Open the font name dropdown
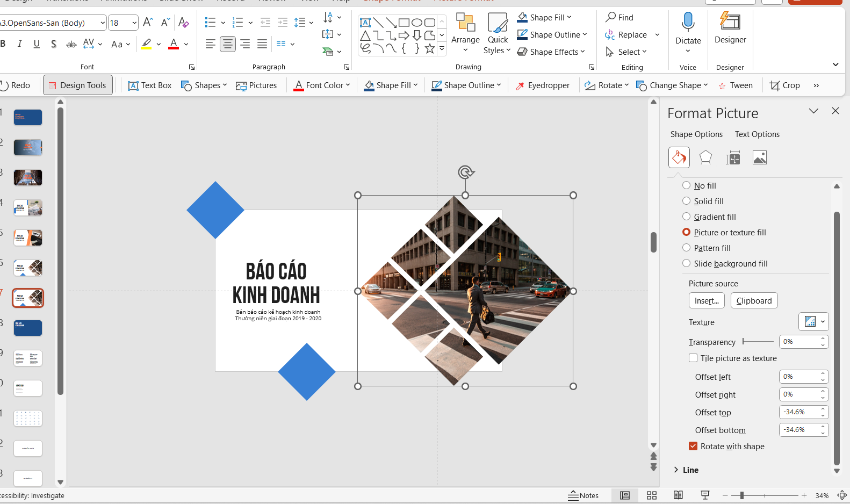 tap(103, 23)
